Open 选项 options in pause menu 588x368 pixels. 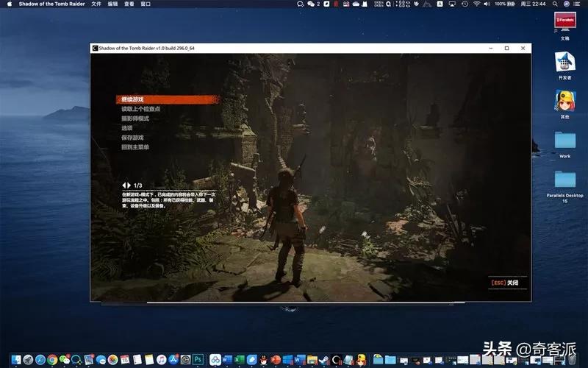(126, 128)
